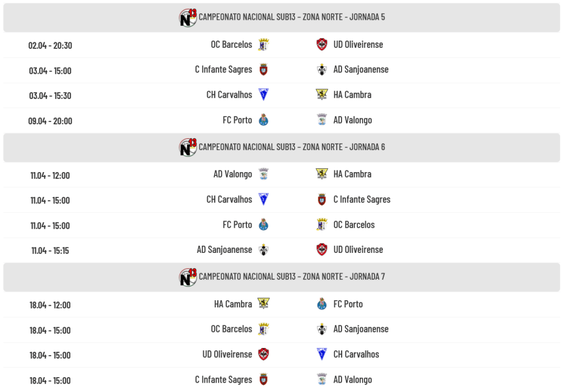This screenshot has width=563, height=392.
Task: Click C Infante Sagres crest in Jornada 6
Action: pyautogui.click(x=322, y=200)
